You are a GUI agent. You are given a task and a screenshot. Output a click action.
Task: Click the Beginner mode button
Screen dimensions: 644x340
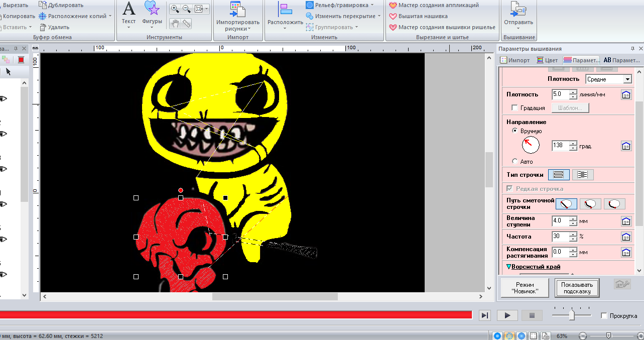[525, 288]
